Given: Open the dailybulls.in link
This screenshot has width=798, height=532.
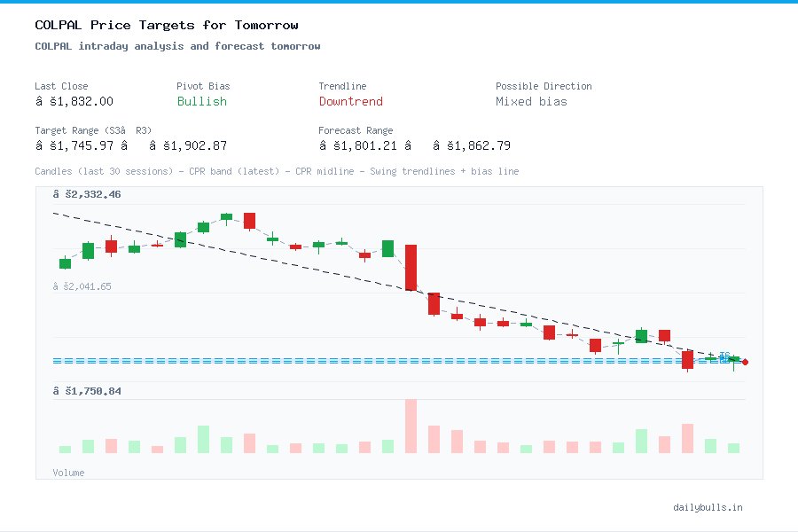Looking at the screenshot, I should tap(709, 507).
